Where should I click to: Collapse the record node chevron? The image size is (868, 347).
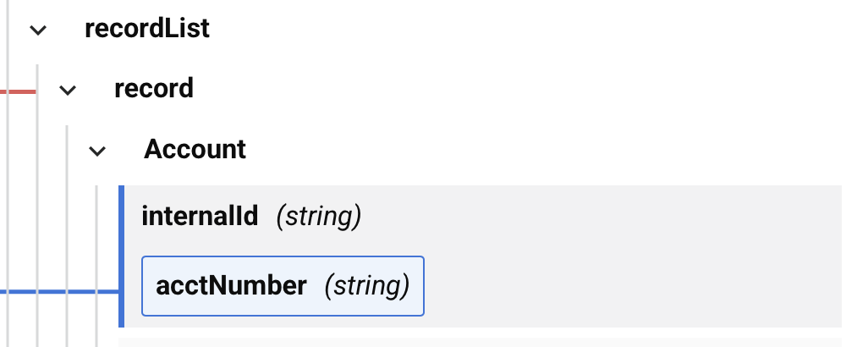tap(68, 89)
